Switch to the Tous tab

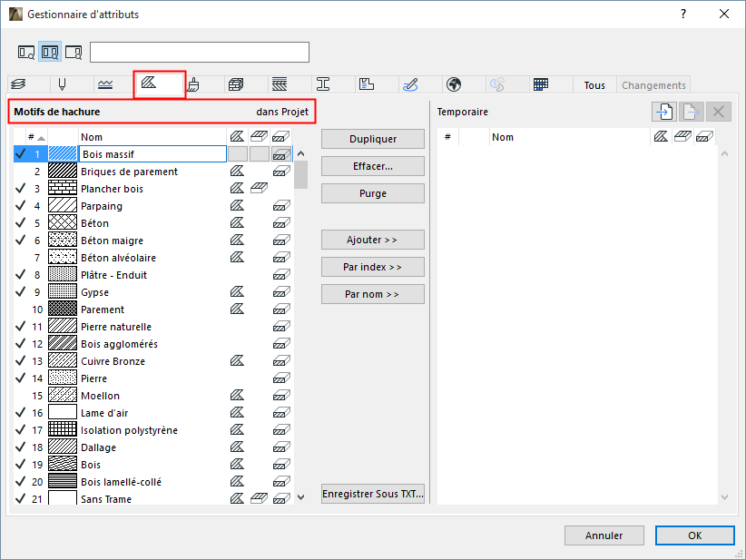(x=594, y=85)
